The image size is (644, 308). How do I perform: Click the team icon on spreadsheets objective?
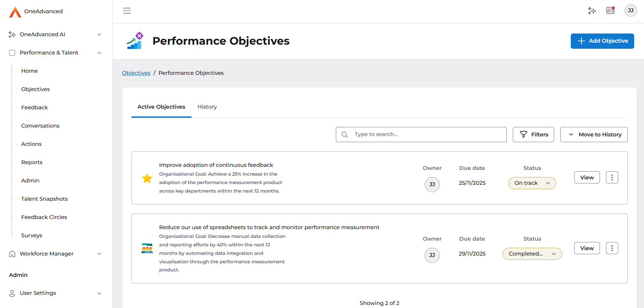pyautogui.click(x=147, y=248)
